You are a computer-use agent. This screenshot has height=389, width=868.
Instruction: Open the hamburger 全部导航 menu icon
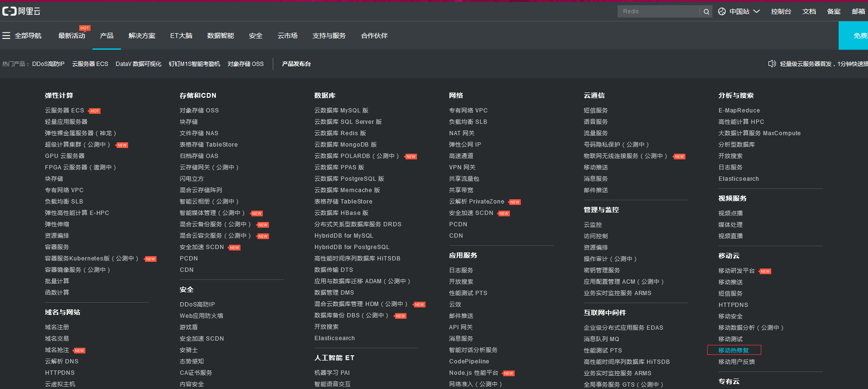(x=6, y=36)
